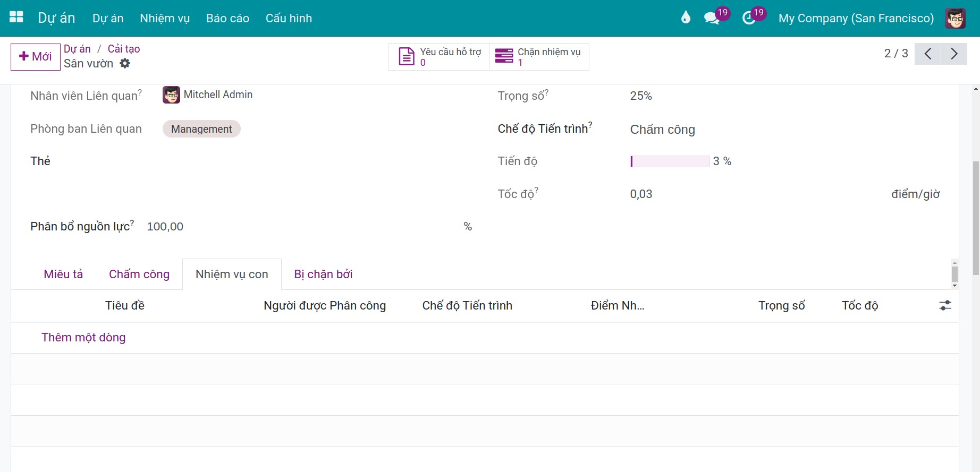Viewport: 980px width, 472px height.
Task: Open the user avatar menu
Action: pos(955,18)
